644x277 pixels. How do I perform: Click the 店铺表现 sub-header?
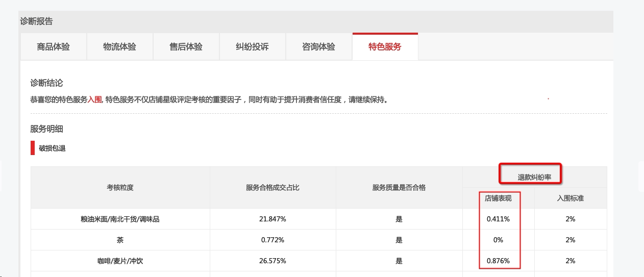(x=498, y=198)
